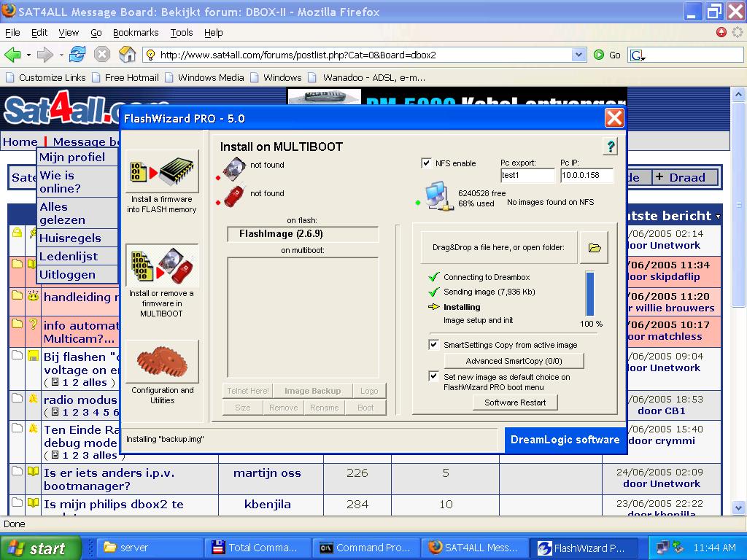Click the Image Backup button
Image resolution: width=747 pixels, height=560 pixels.
point(312,391)
